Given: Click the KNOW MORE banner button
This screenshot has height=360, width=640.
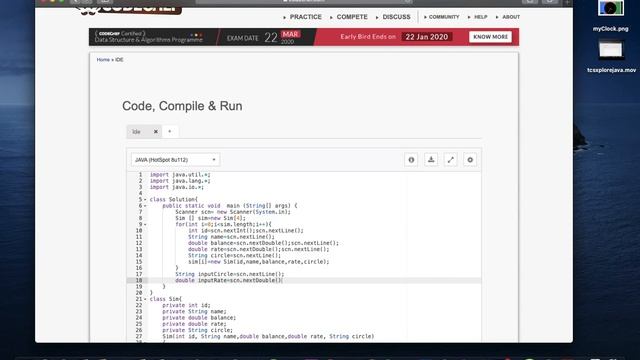Looking at the screenshot, I should coord(490,37).
